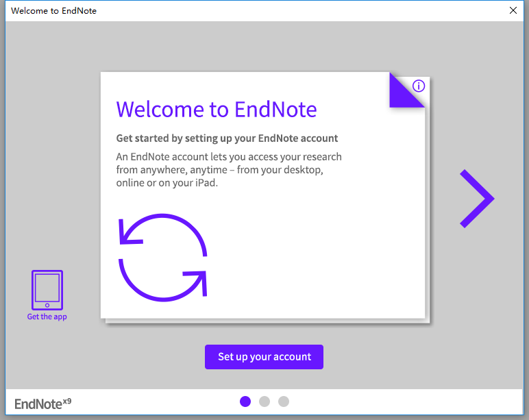
Task: Click 'An EndNote account lets you' paragraph
Action: coord(229,170)
